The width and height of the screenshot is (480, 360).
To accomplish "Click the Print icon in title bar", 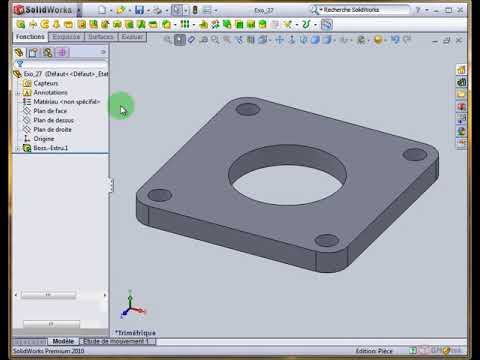I will click(157, 11).
